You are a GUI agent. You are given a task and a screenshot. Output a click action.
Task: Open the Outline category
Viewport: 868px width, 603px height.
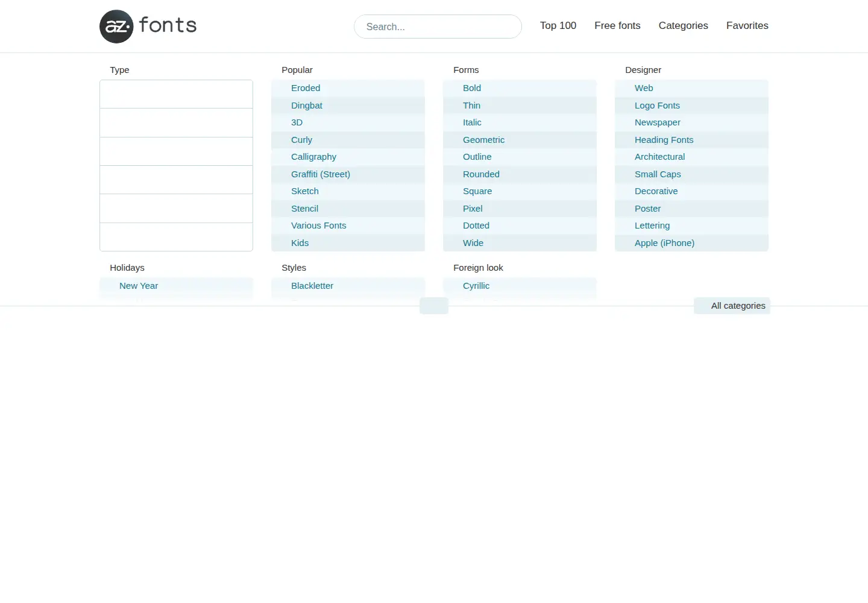(520, 157)
